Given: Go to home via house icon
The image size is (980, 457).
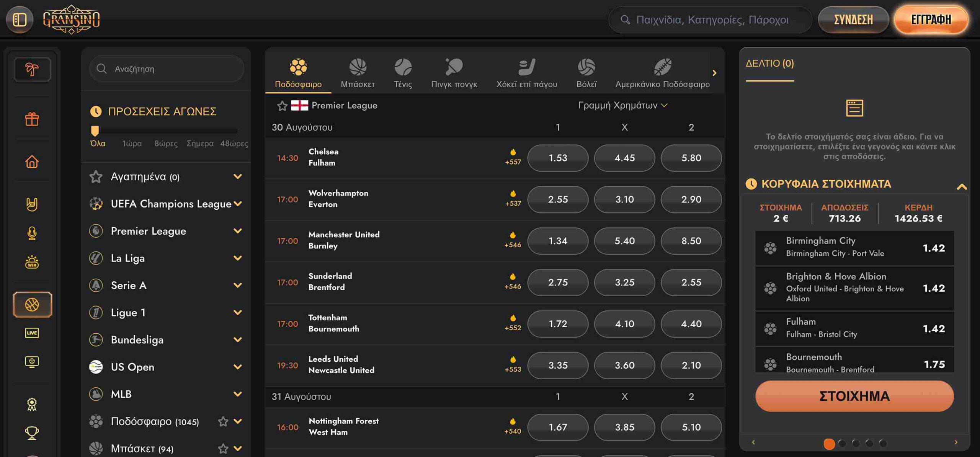Looking at the screenshot, I should point(32,162).
